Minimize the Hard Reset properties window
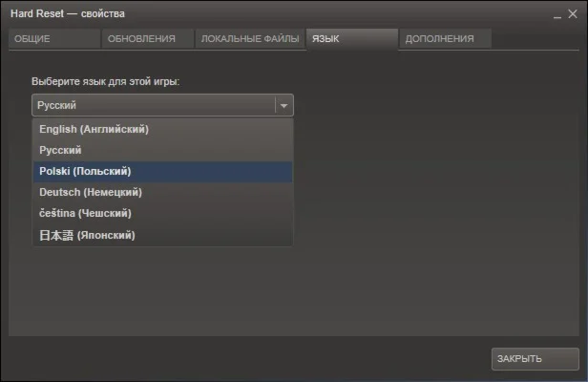This screenshot has width=588, height=382. [557, 15]
